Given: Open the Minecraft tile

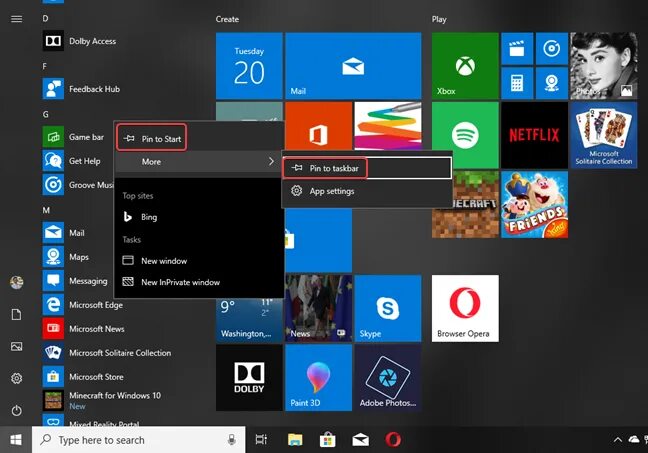Looking at the screenshot, I should pyautogui.click(x=465, y=219).
